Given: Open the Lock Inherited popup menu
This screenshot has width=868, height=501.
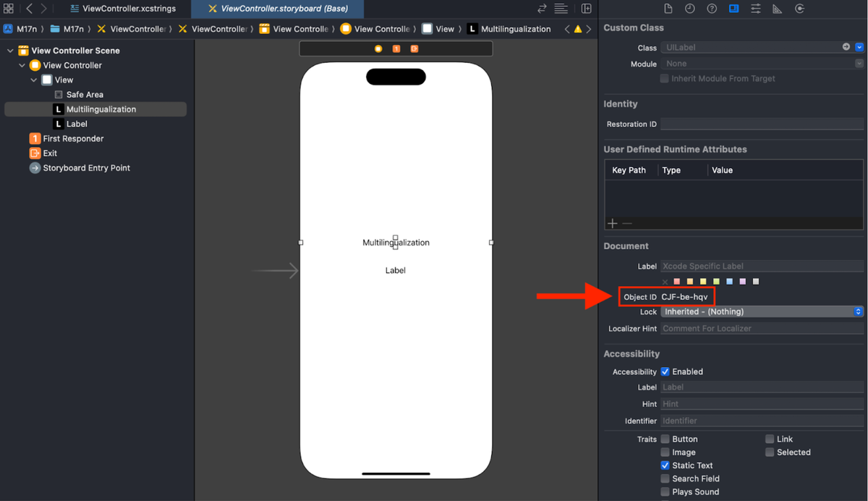Looking at the screenshot, I should click(762, 311).
